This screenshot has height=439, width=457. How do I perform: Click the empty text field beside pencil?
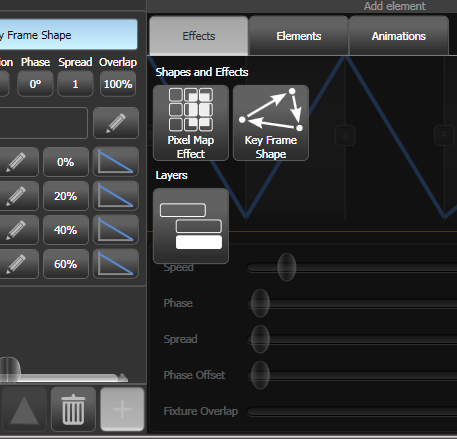(x=44, y=123)
